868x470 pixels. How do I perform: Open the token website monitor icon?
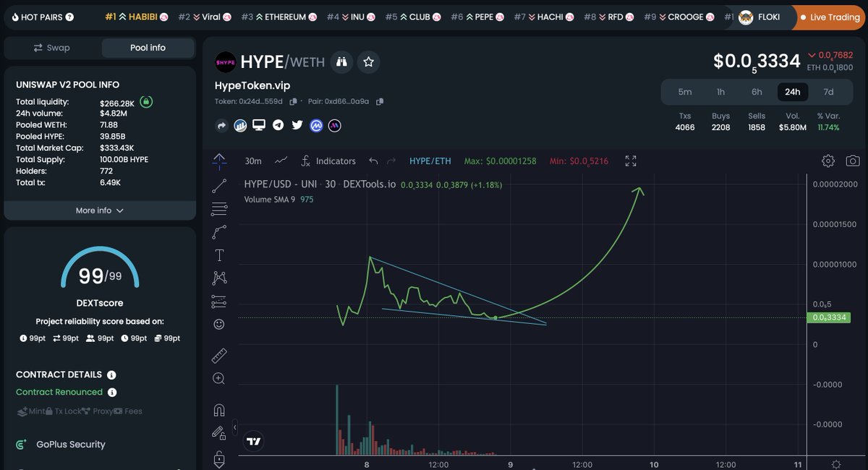[x=259, y=125]
